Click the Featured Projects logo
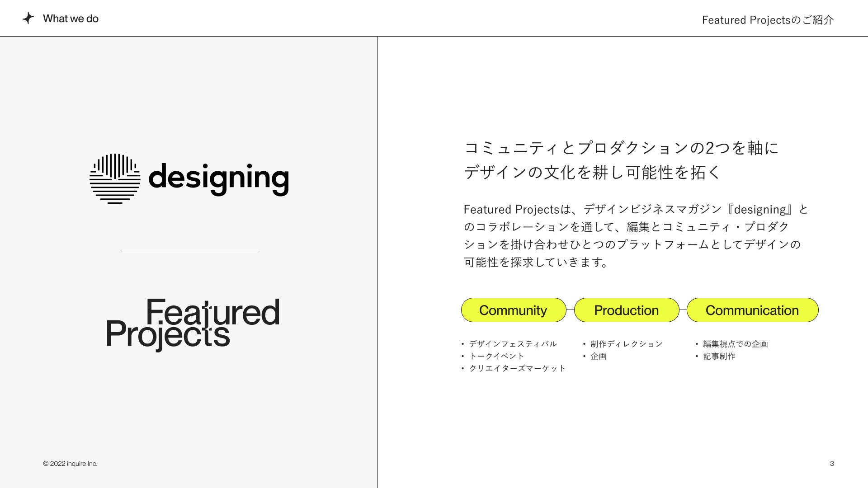The image size is (868, 488). [193, 324]
